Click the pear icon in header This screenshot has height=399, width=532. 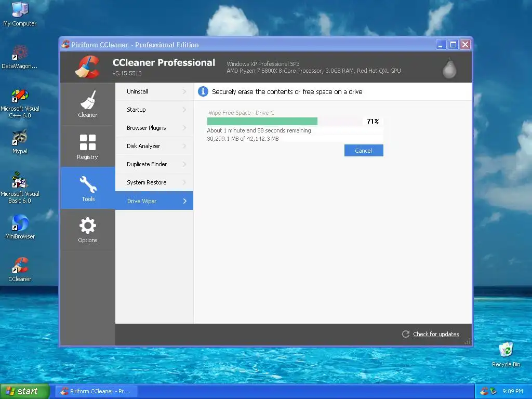pos(449,68)
